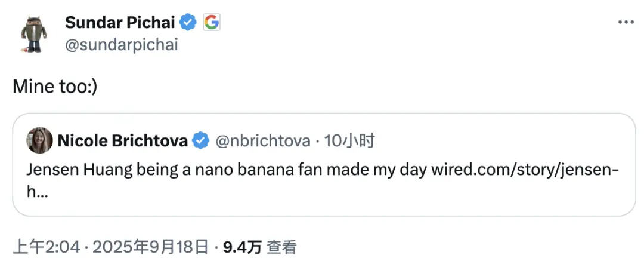Click the "Jensen Huang being a nano banana fan" text
This screenshot has height=273, width=644.
point(197,170)
